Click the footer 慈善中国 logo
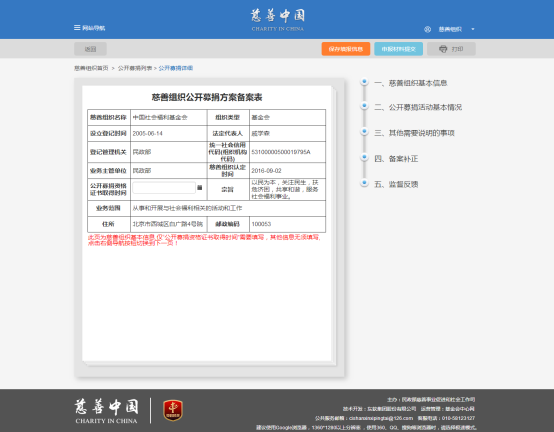Image resolution: width=554 pixels, height=432 pixels. point(106,411)
